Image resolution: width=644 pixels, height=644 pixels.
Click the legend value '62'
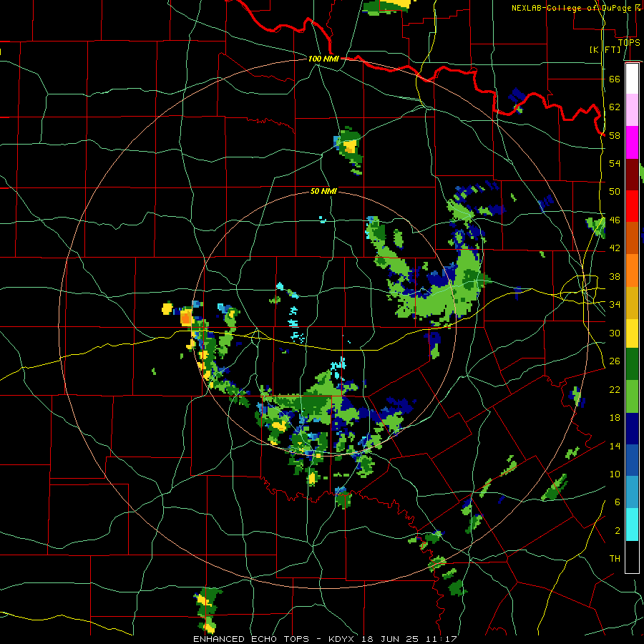pyautogui.click(x=615, y=107)
